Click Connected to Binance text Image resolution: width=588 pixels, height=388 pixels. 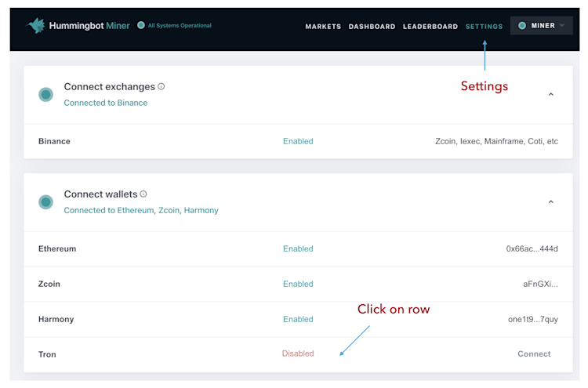click(x=106, y=103)
